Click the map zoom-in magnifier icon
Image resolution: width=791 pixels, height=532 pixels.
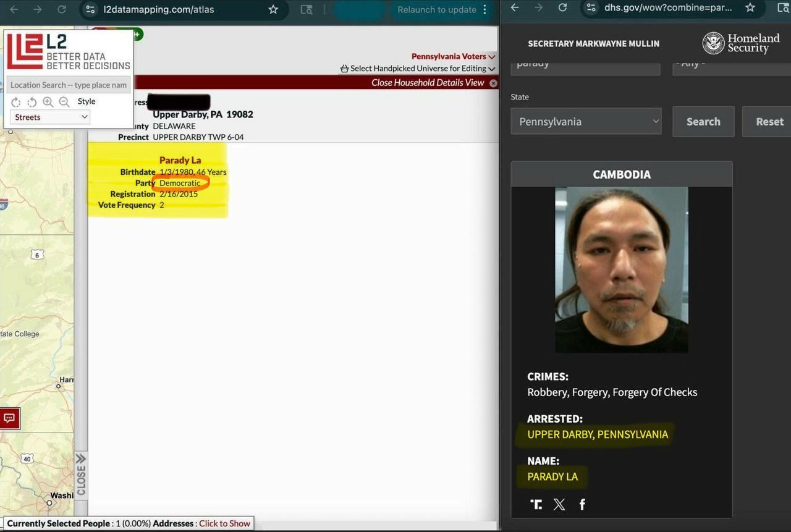[x=48, y=102]
